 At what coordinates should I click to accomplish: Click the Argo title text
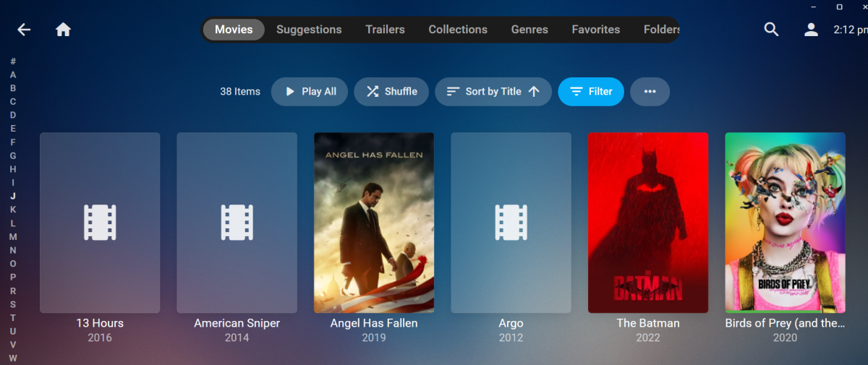[x=511, y=324]
